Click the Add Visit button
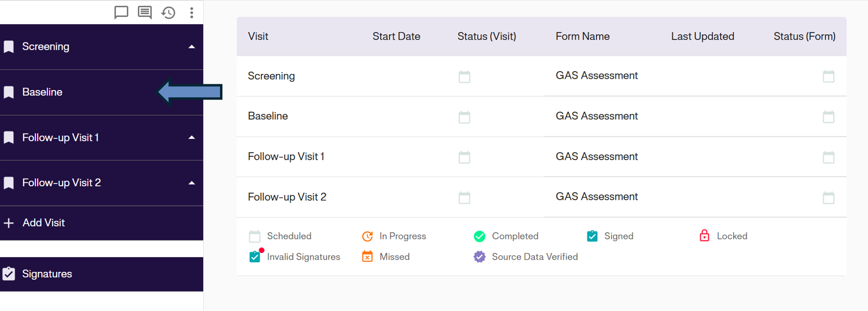Viewport: 868px width, 311px height. coord(43,222)
